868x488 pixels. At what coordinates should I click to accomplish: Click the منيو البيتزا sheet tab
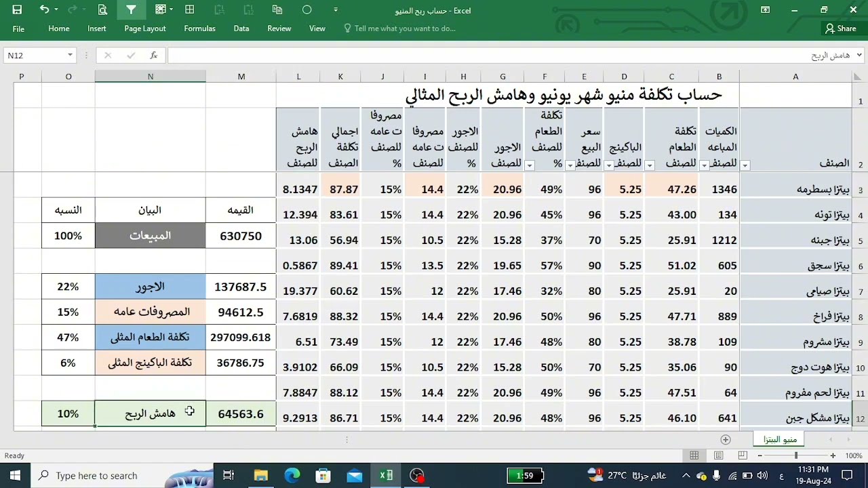(x=780, y=439)
